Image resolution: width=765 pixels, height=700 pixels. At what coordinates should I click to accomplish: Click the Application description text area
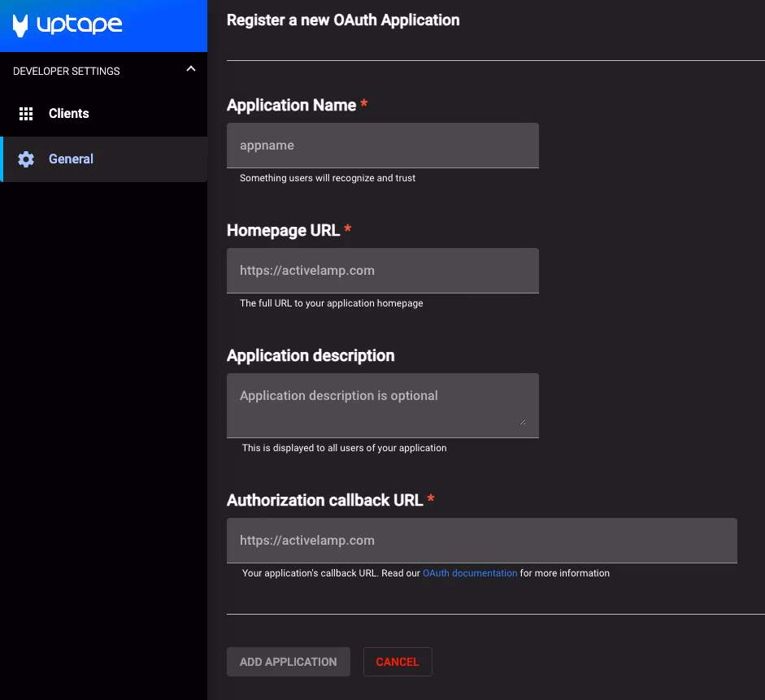pos(382,405)
